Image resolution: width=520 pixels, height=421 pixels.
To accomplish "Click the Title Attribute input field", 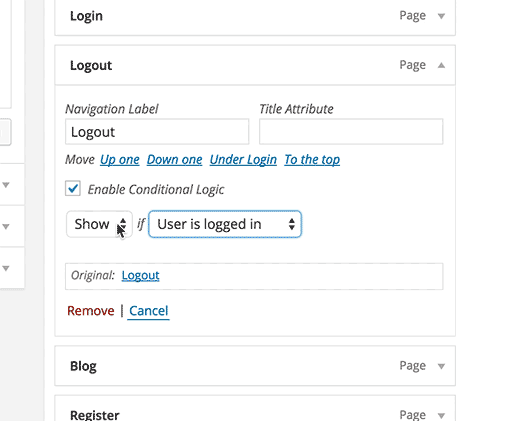I will coord(351,132).
